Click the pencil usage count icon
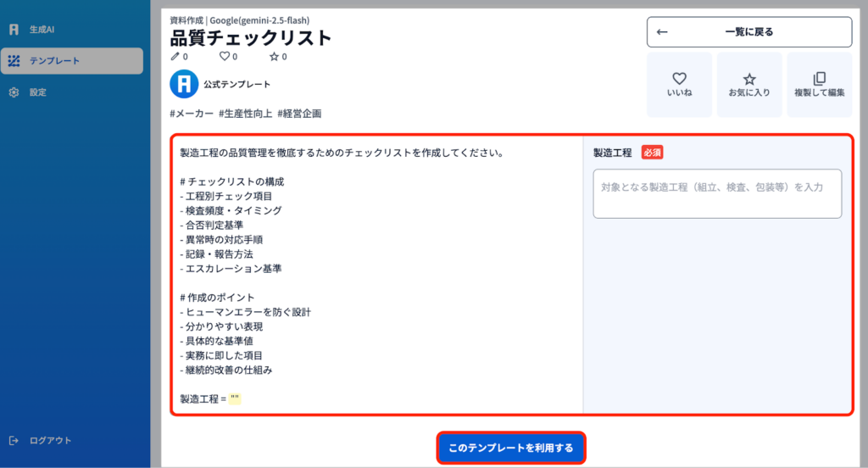The height and width of the screenshot is (468, 868). click(175, 57)
